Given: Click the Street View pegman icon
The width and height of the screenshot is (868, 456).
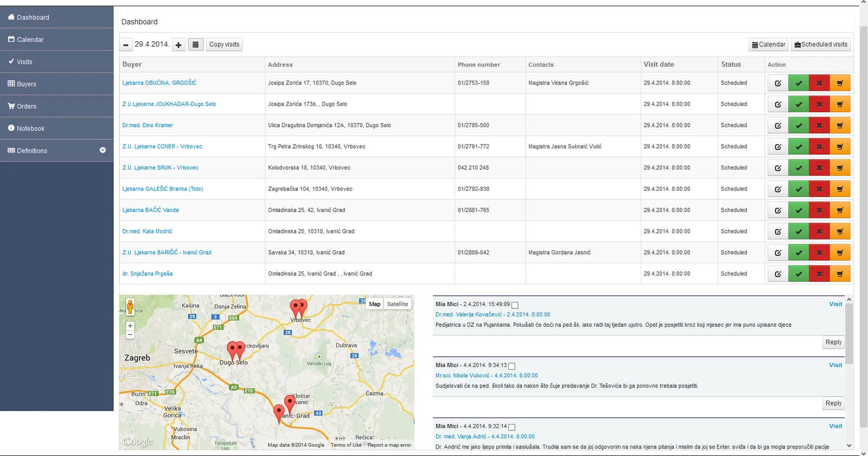Looking at the screenshot, I should (130, 307).
